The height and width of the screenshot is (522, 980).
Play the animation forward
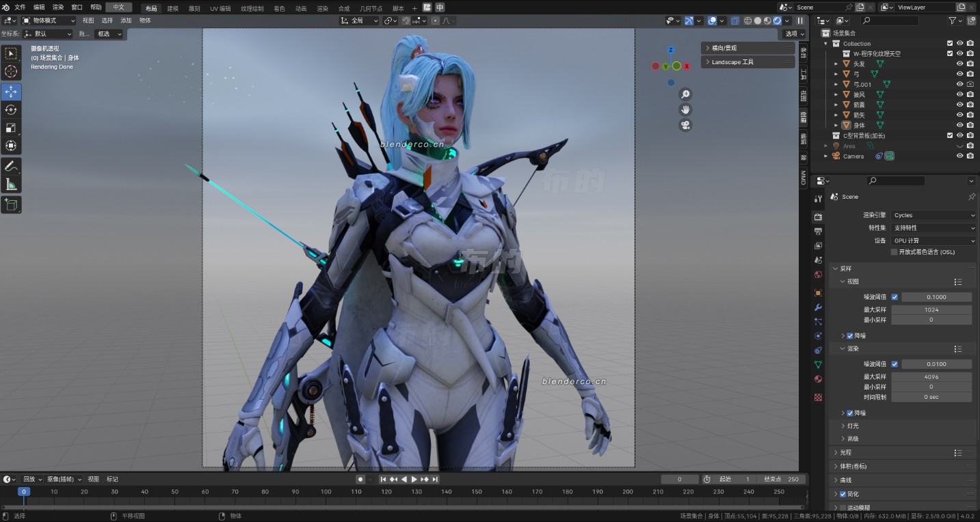click(x=414, y=480)
